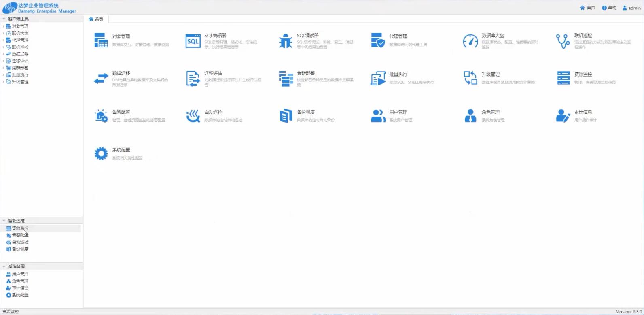Click the Version: 6.3.0 status text
Viewport: 644px width, 315px height.
(629, 311)
